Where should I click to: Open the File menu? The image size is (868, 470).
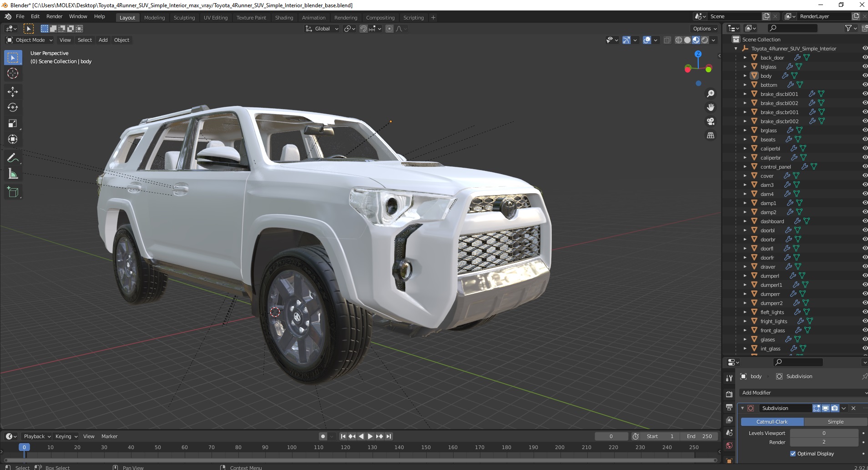[20, 16]
